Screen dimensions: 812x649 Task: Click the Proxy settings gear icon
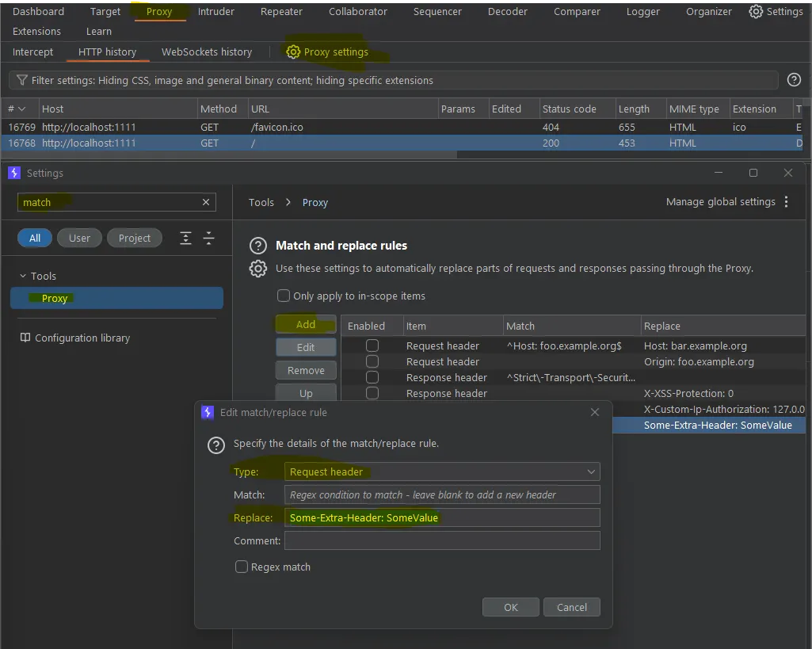(x=293, y=52)
